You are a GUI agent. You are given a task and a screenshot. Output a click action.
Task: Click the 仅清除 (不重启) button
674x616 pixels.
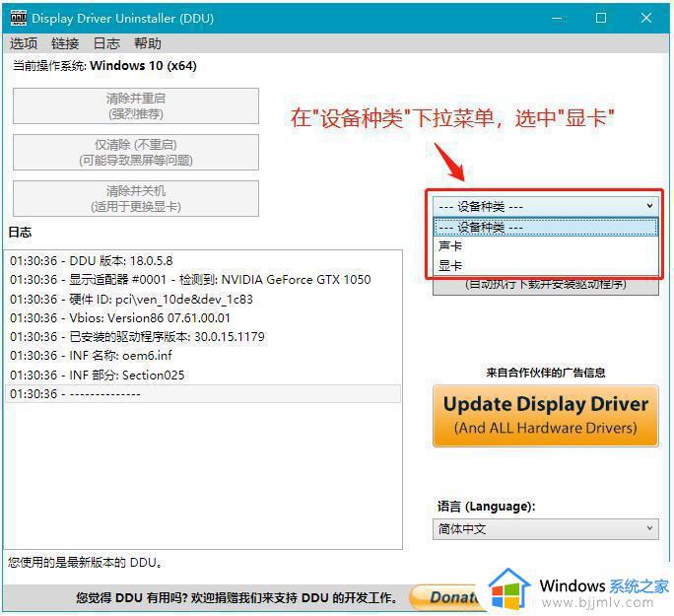click(136, 153)
